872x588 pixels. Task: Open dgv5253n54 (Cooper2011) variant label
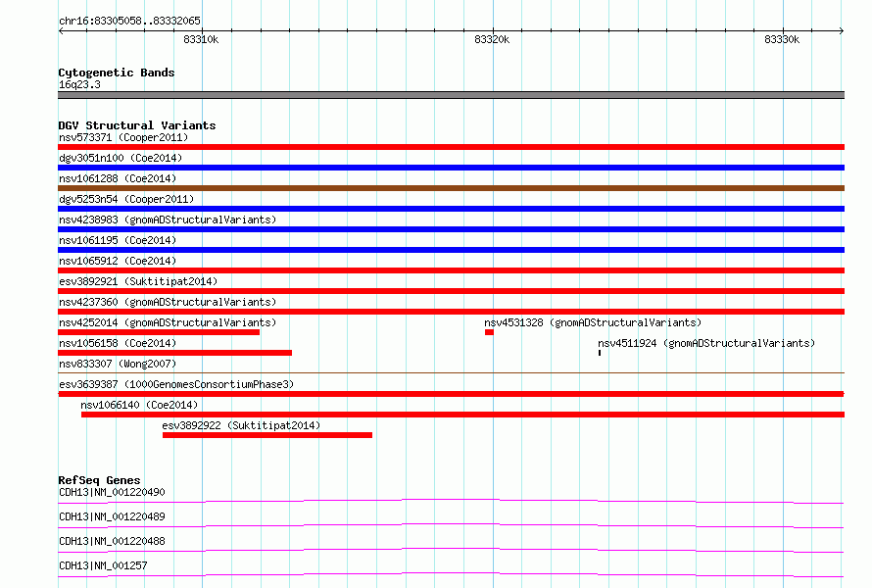126,199
